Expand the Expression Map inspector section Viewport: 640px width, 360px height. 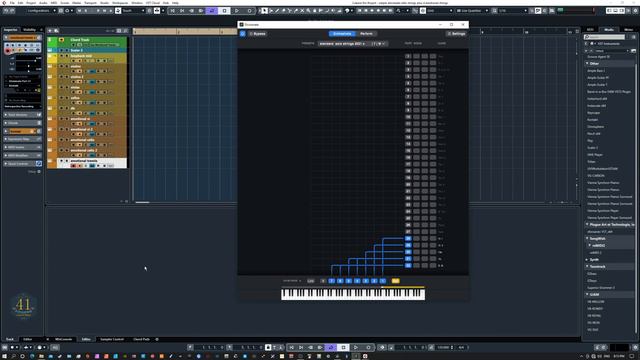coord(22,139)
